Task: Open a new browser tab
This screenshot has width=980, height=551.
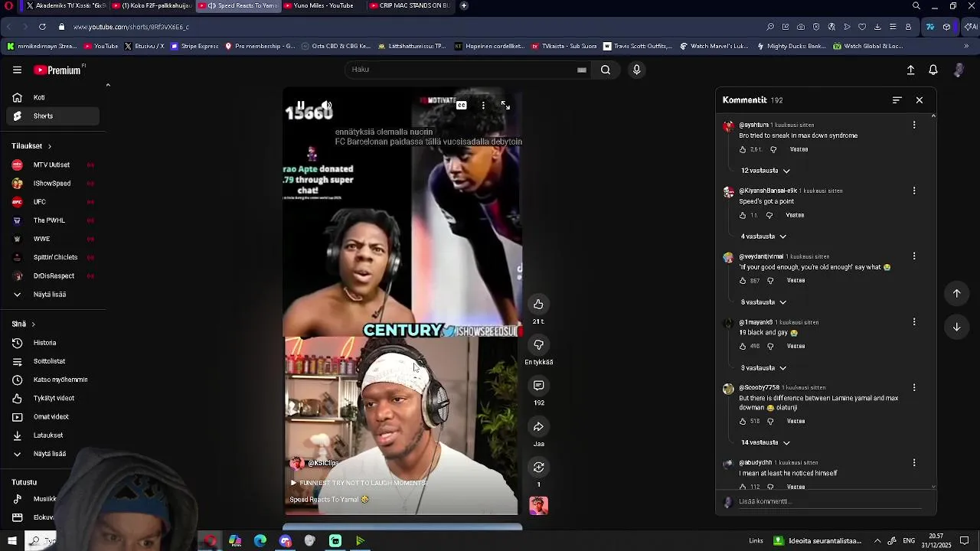Action: tap(464, 5)
